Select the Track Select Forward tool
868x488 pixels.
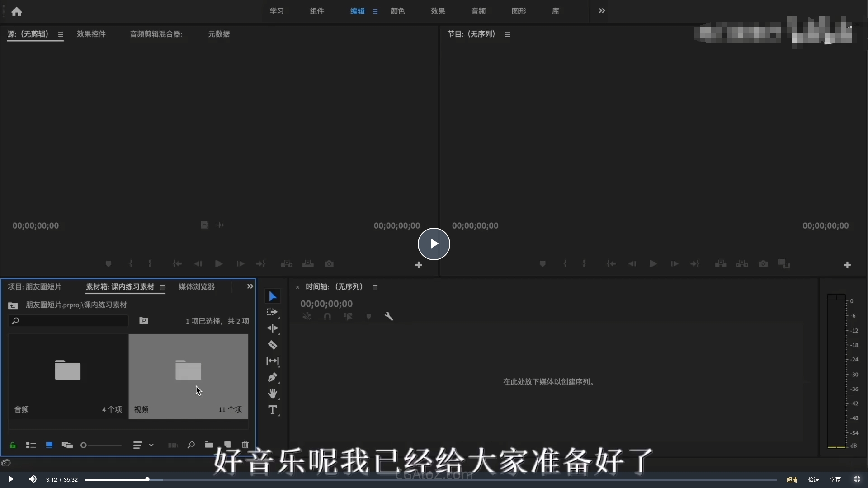pos(272,312)
